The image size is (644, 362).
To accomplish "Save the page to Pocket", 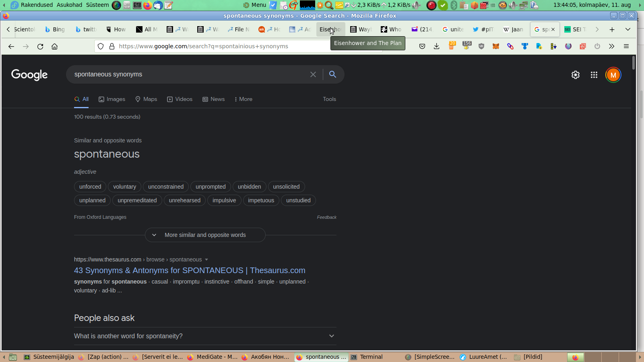I will pyautogui.click(x=422, y=46).
